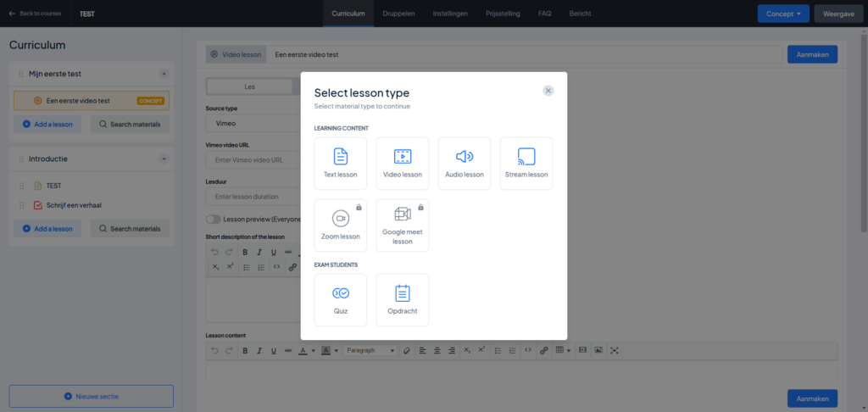Open the Schrijf een verhaal assignment
The width and height of the screenshot is (868, 412).
pyautogui.click(x=68, y=205)
